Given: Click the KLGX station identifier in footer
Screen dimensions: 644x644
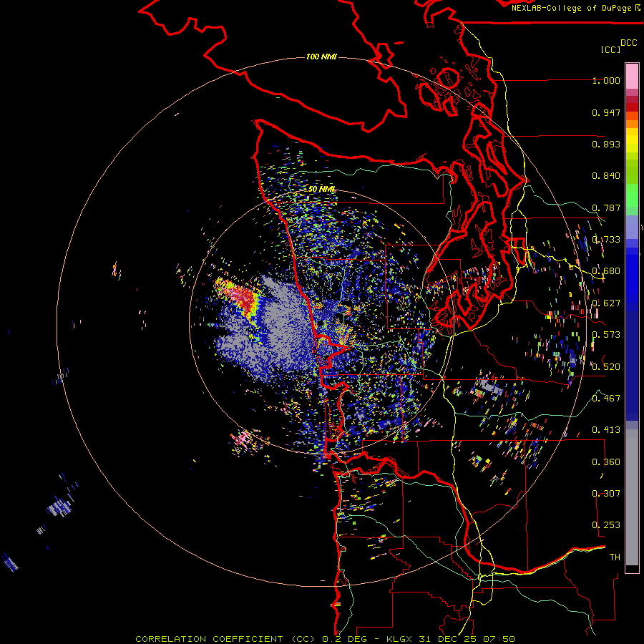Looking at the screenshot, I should 401,639.
